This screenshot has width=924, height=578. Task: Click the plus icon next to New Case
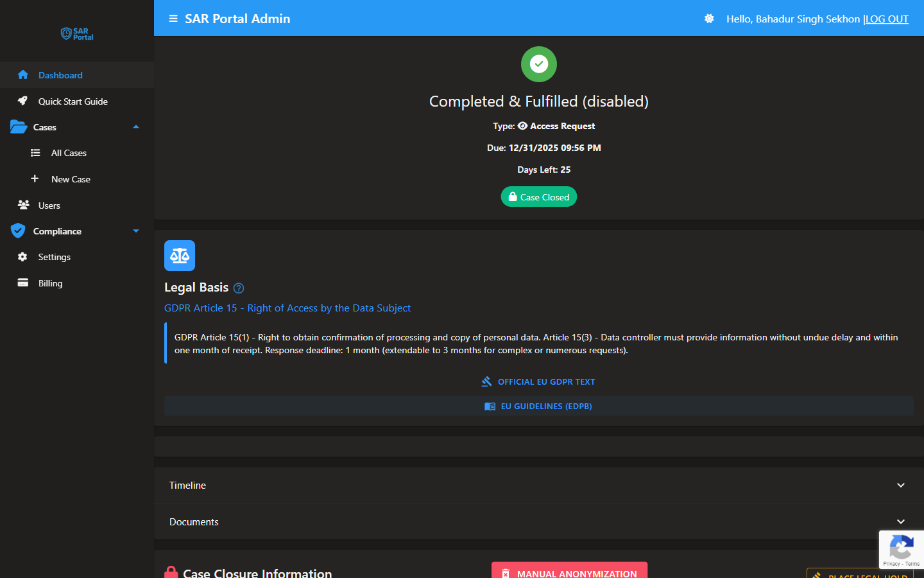point(35,179)
